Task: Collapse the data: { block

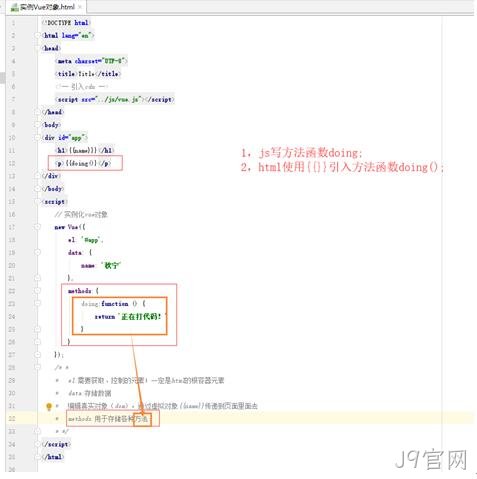Action: pyautogui.click(x=37, y=253)
